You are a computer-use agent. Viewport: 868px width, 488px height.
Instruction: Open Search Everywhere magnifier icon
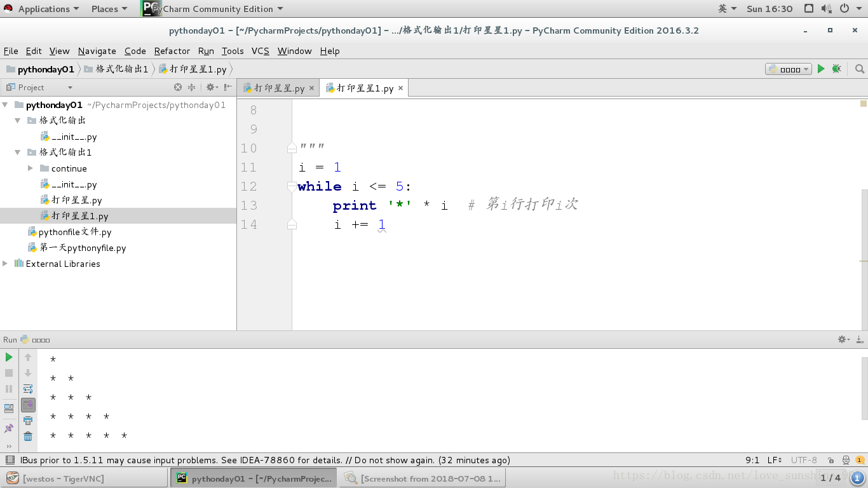pyautogui.click(x=860, y=69)
